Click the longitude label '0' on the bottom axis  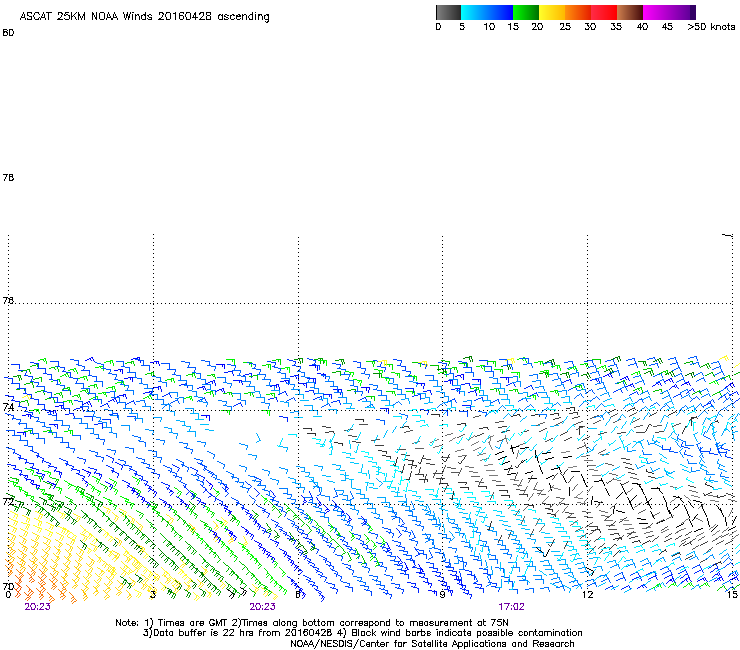pyautogui.click(x=8, y=595)
